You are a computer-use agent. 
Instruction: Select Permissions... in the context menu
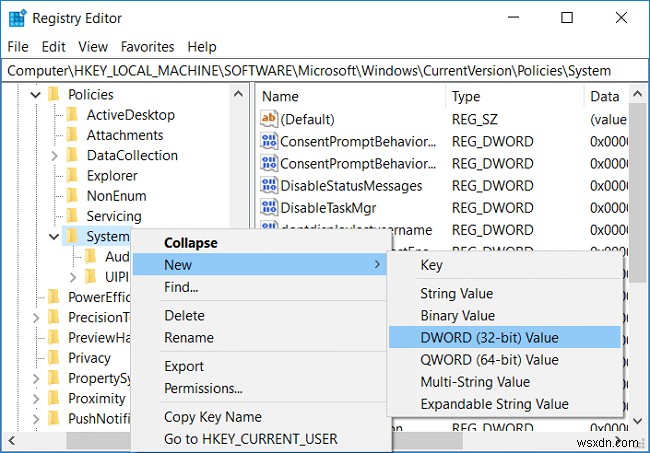click(x=204, y=388)
